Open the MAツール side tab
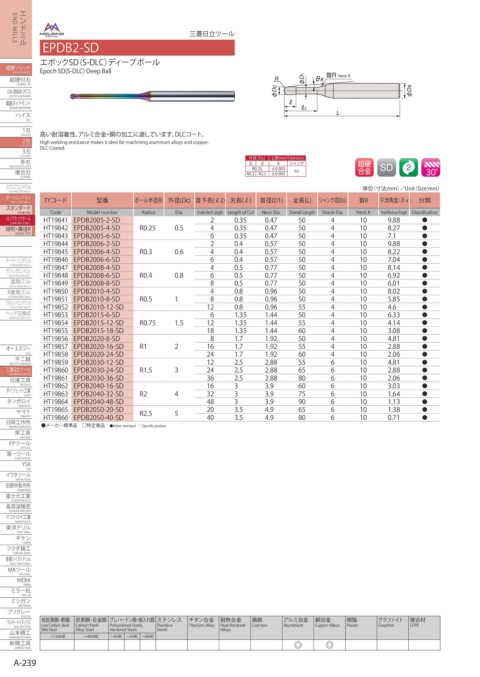This screenshot has height=677, width=480. click(16, 570)
